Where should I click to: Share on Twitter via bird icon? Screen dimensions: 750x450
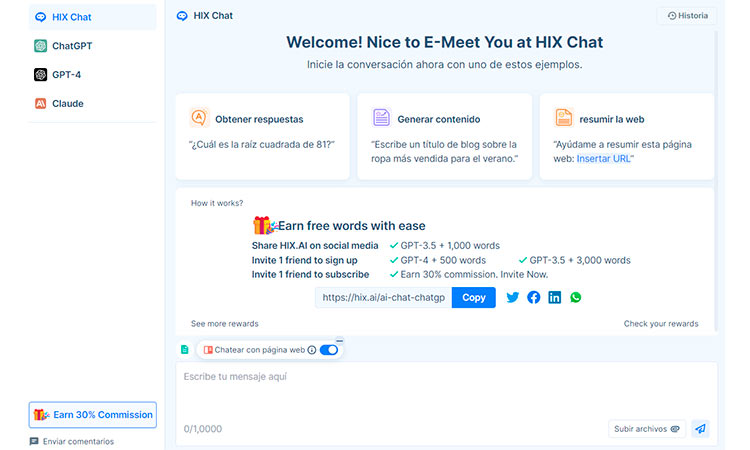click(x=513, y=297)
